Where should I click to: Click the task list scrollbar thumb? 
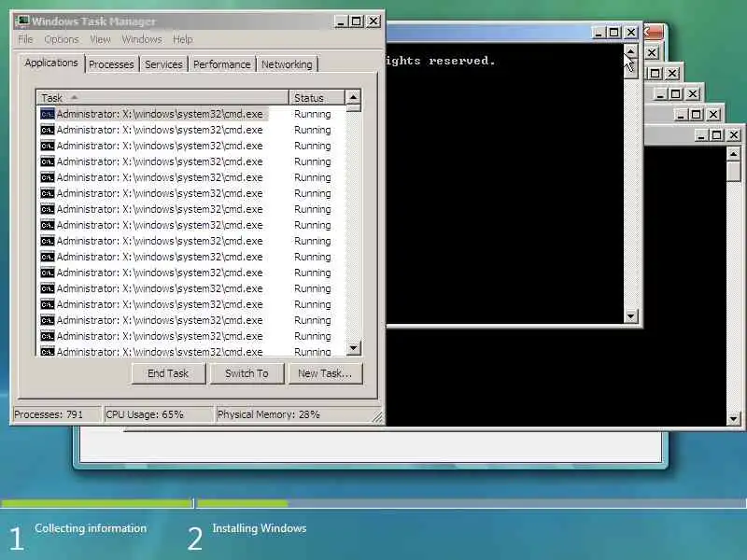(353, 108)
